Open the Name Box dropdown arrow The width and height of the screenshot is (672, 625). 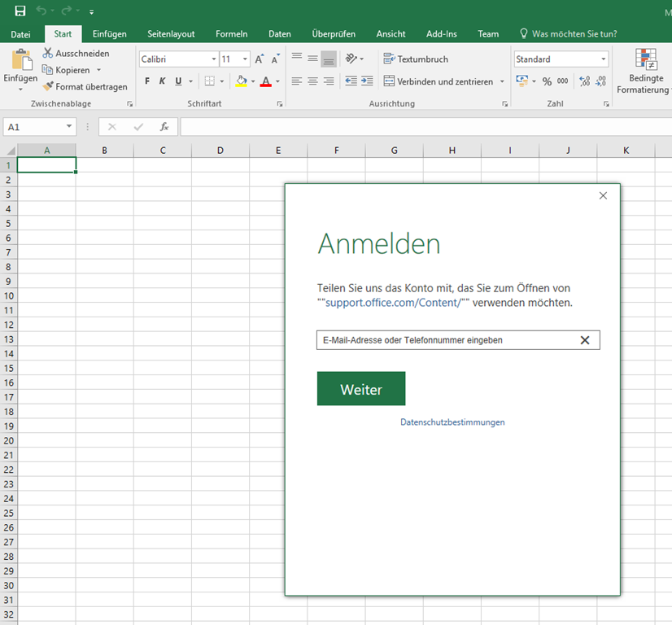click(68, 127)
